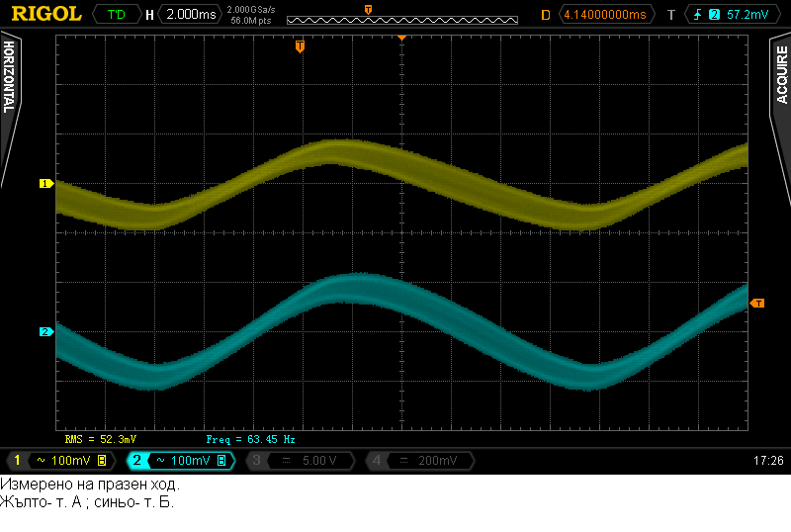791x532 pixels.
Task: Click the Freq = 63.45 Hz measurement
Action: [x=251, y=439]
